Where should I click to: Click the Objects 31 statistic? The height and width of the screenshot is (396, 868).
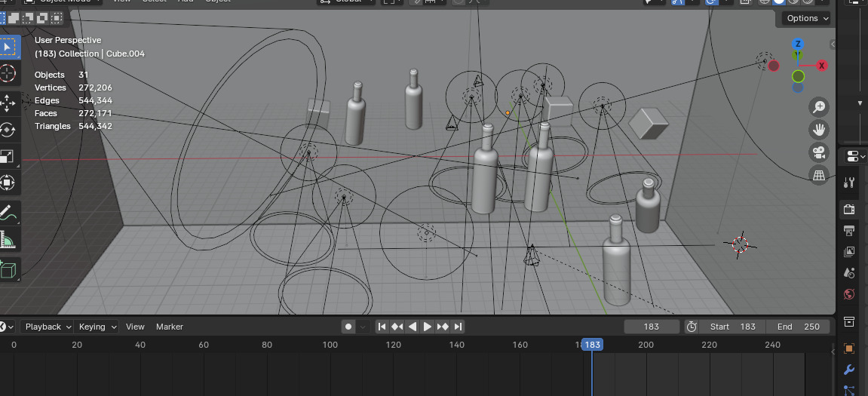tap(61, 75)
